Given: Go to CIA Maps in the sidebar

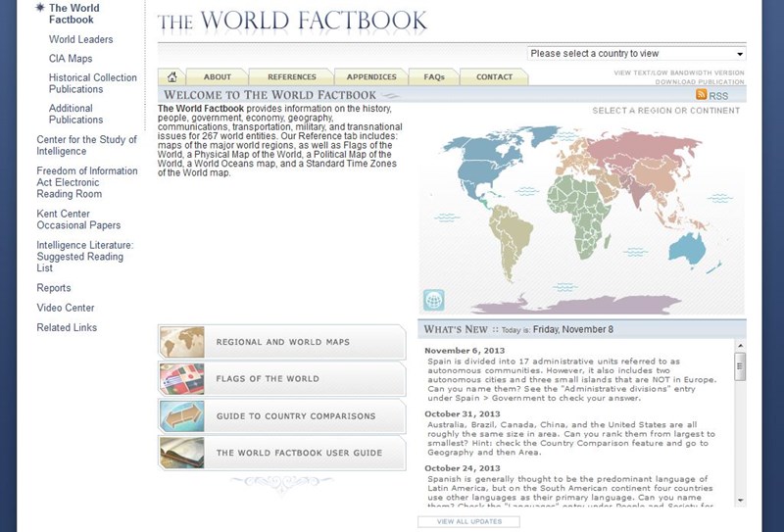Looking at the screenshot, I should tap(71, 59).
